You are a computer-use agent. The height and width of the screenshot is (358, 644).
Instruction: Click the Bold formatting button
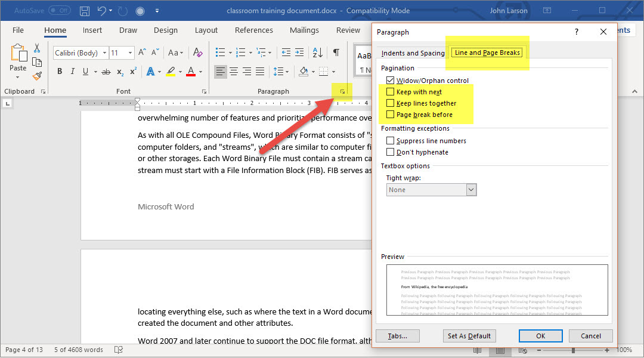click(x=60, y=72)
